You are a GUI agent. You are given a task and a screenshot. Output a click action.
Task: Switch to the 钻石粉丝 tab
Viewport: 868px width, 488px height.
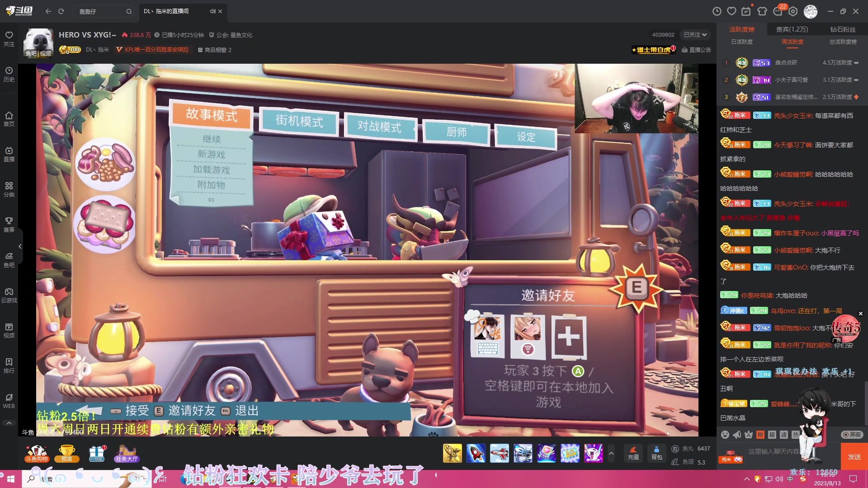coord(843,29)
